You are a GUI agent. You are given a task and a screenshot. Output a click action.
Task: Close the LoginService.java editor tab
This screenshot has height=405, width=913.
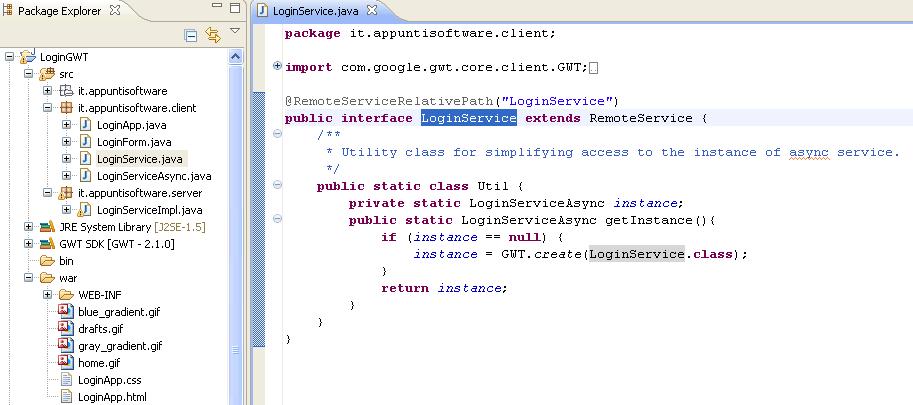371,10
